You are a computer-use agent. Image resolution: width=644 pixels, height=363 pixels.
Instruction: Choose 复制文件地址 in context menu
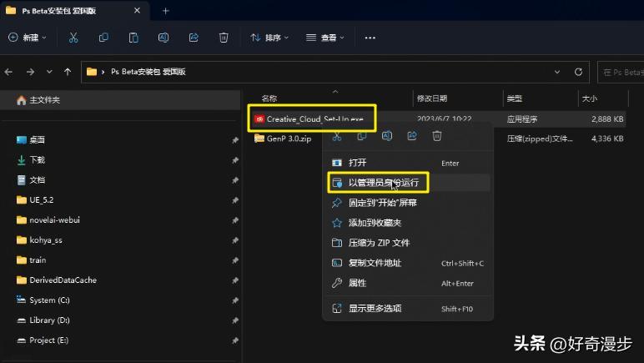(x=409, y=263)
